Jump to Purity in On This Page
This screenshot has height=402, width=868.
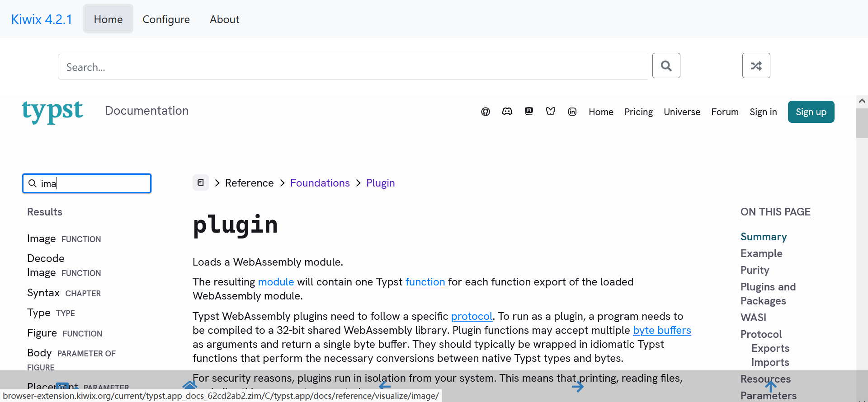click(x=755, y=270)
